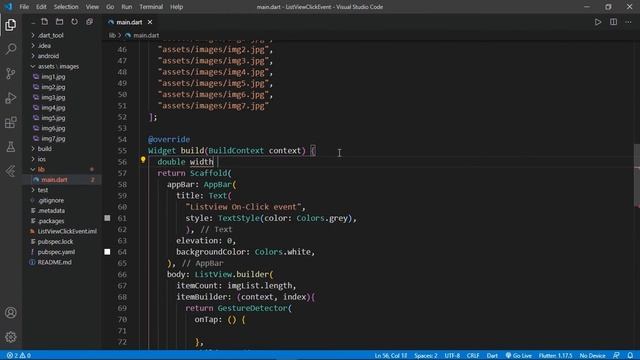Image resolution: width=640 pixels, height=360 pixels.
Task: Refresh the explorer file tree
Action: [x=74, y=22]
